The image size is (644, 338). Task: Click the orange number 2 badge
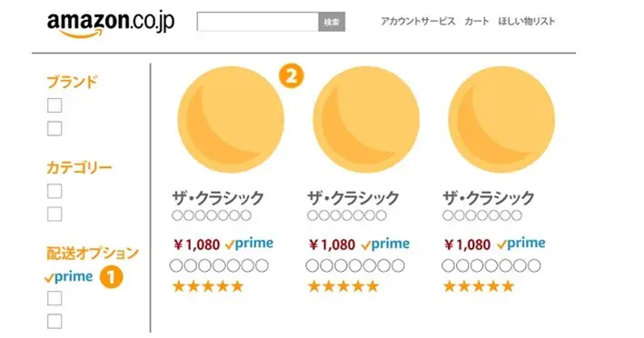292,76
